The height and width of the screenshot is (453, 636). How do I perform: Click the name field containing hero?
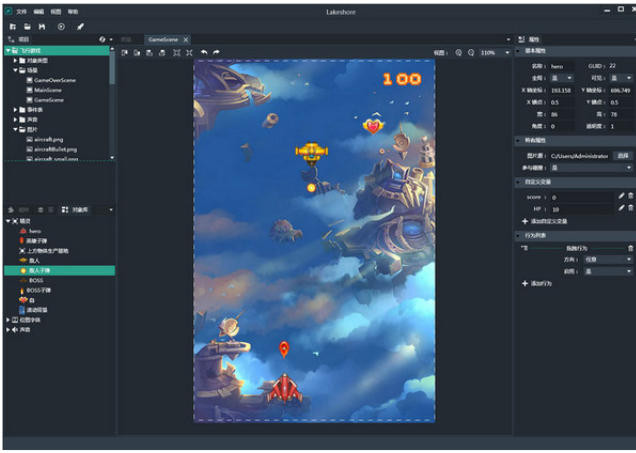pos(561,66)
